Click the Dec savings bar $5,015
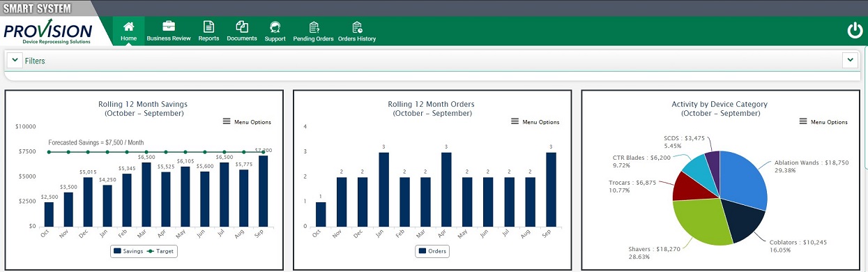 88,202
